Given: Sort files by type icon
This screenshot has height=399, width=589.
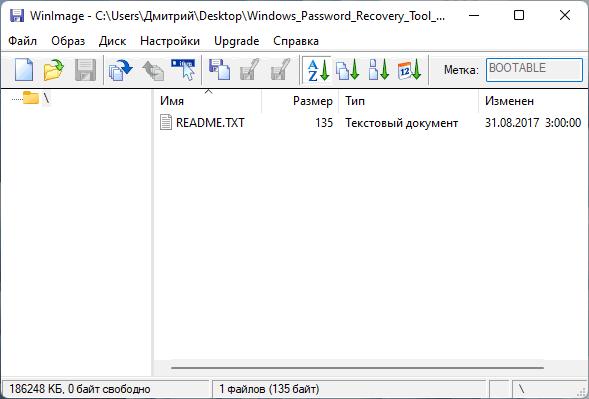Looking at the screenshot, I should pyautogui.click(x=348, y=70).
